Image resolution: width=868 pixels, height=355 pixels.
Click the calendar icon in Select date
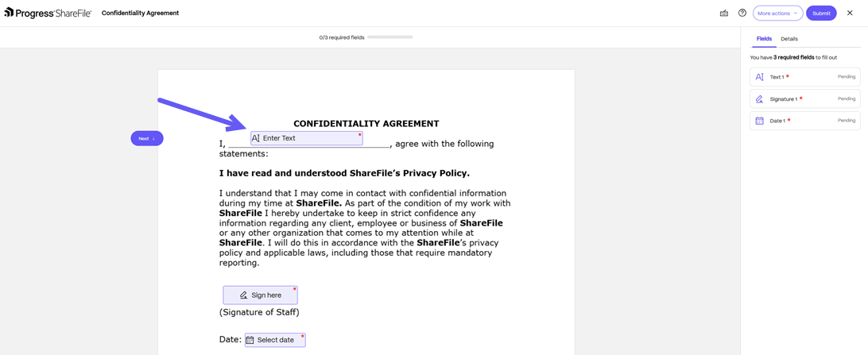click(x=250, y=340)
